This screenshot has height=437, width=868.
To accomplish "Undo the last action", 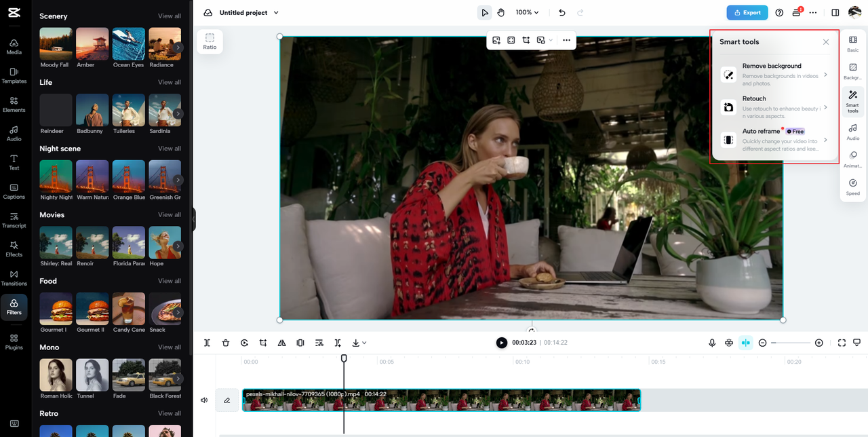I will (561, 12).
